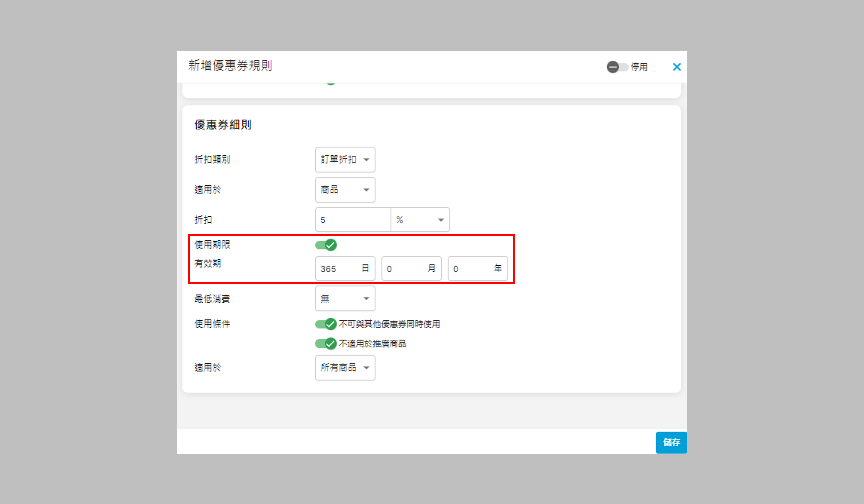Open the 最低消費 無 dropdown
864x504 pixels.
tap(345, 299)
